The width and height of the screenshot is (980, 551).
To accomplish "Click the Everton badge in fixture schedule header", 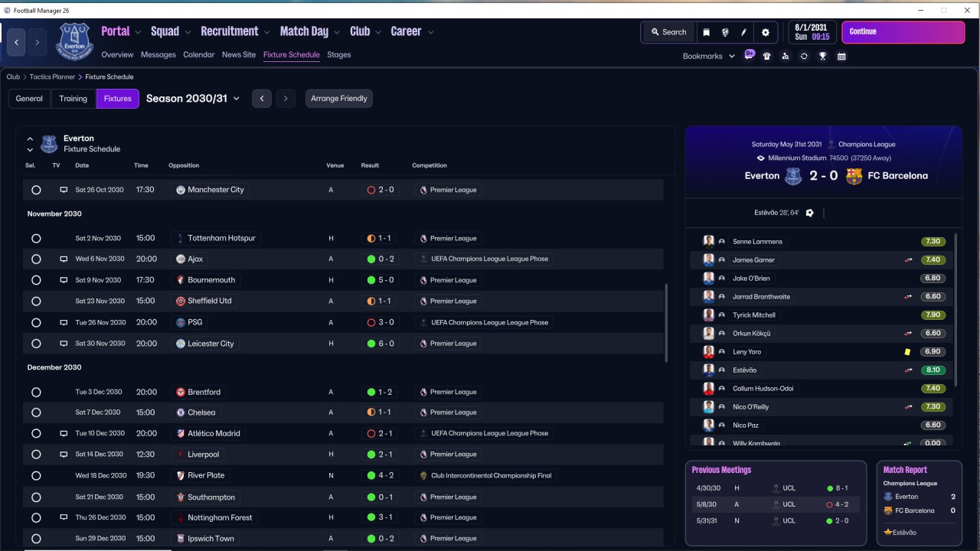I will click(49, 144).
